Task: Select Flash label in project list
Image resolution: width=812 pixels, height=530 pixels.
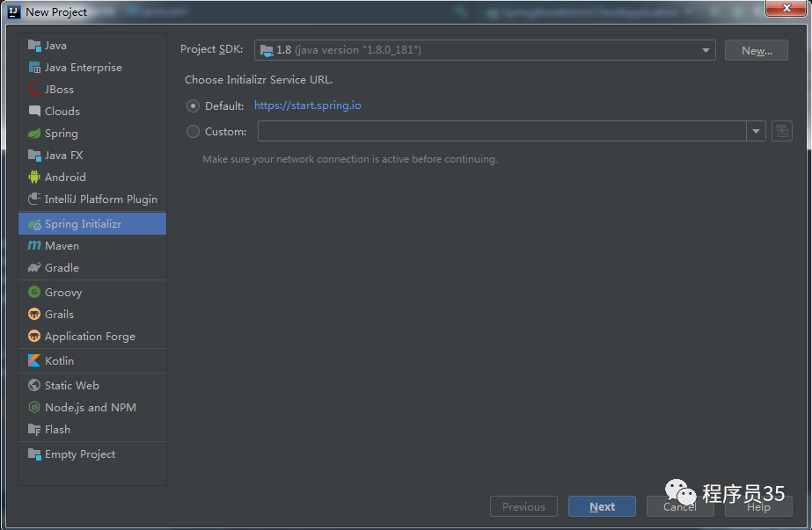Action: coord(57,430)
